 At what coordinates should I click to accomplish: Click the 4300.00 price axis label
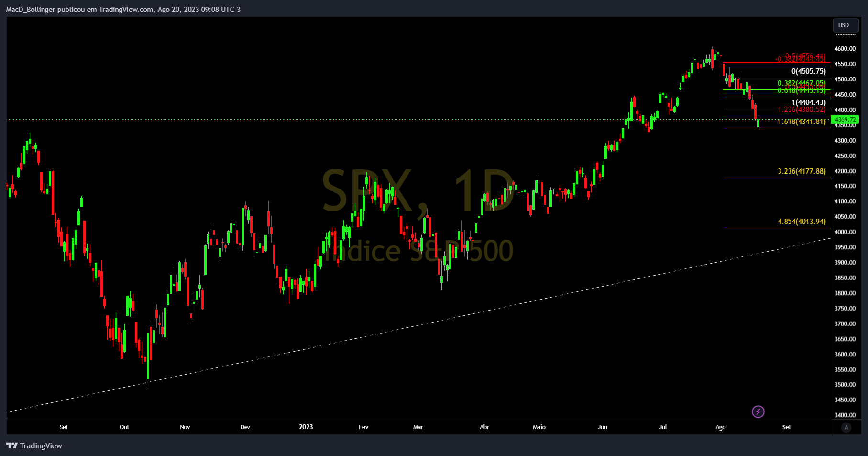(845, 141)
